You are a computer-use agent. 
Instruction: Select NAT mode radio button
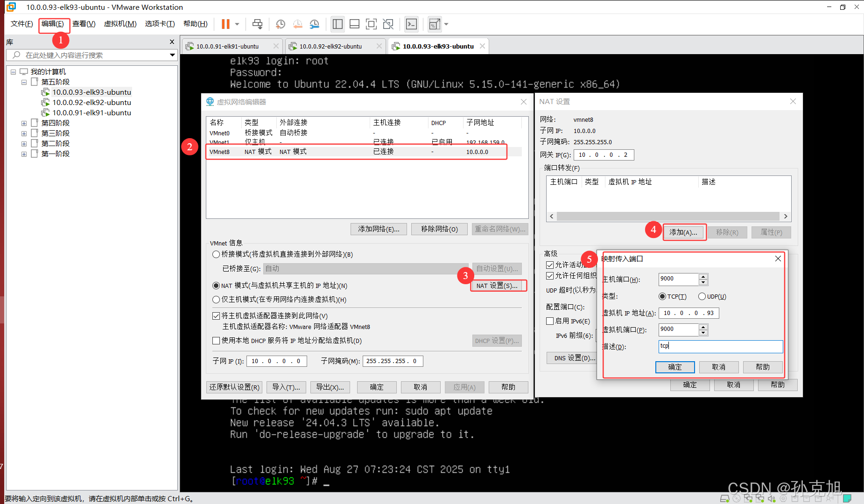tap(216, 286)
